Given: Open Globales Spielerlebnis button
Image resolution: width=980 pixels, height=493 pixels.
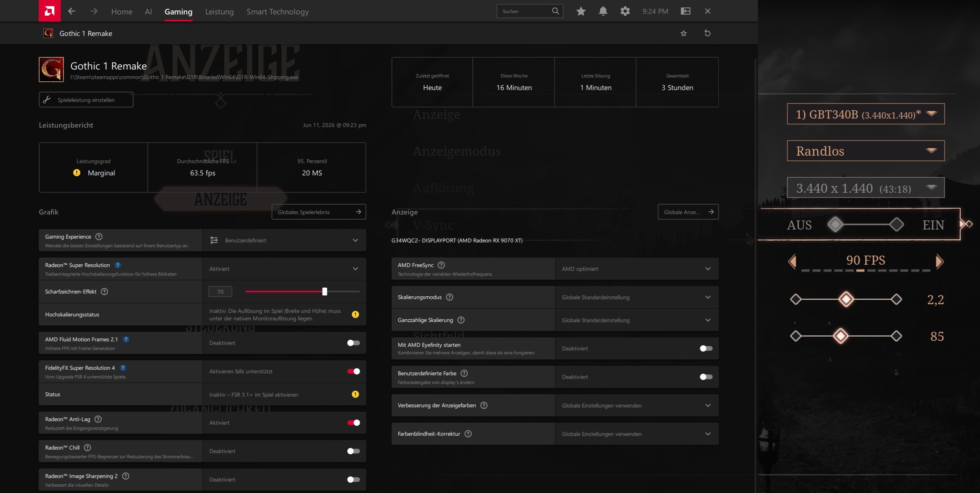Looking at the screenshot, I should [319, 212].
